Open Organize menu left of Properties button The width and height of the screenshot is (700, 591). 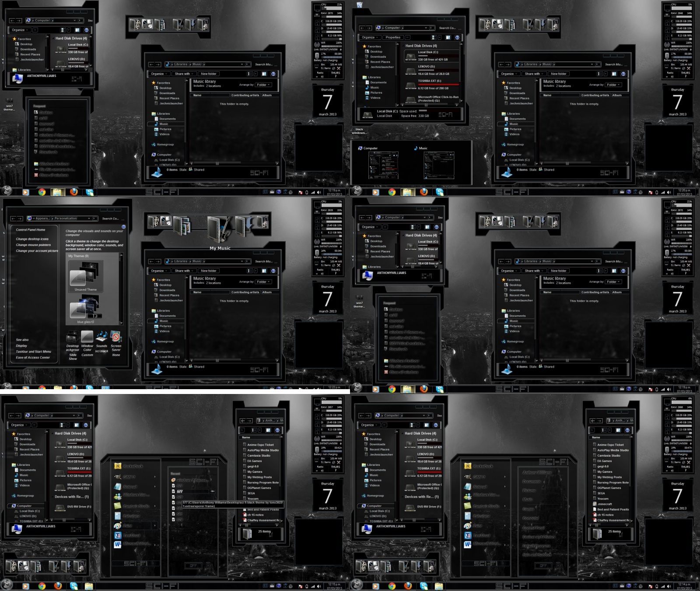pos(369,38)
